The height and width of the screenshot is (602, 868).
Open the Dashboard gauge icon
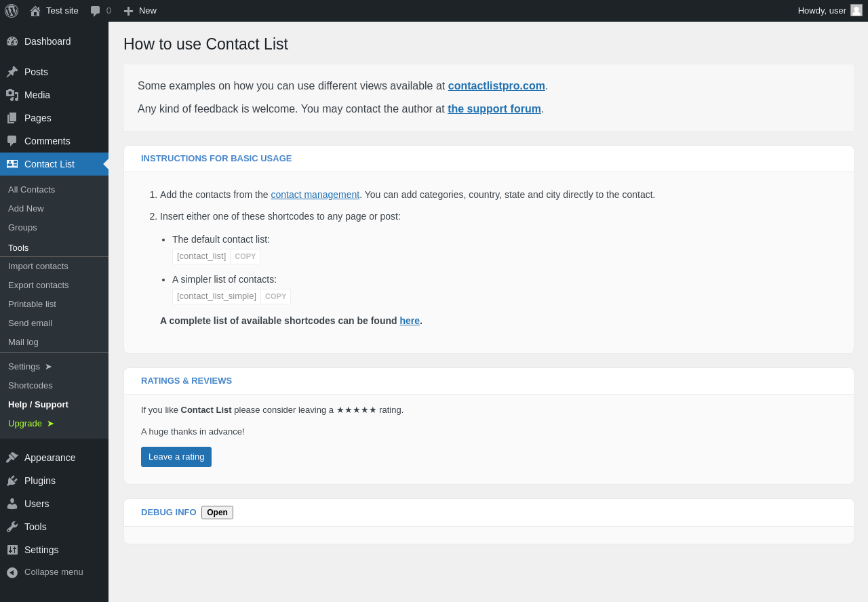12,41
